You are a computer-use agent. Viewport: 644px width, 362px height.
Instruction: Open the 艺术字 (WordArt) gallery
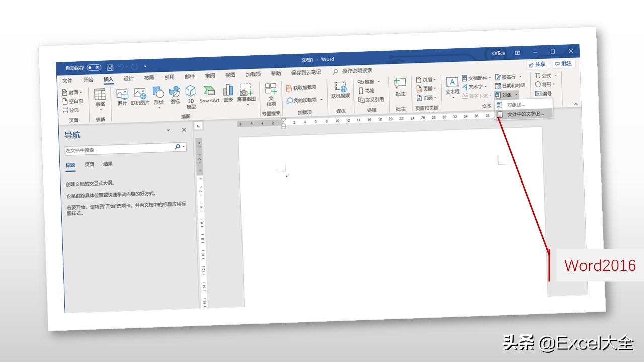(474, 87)
